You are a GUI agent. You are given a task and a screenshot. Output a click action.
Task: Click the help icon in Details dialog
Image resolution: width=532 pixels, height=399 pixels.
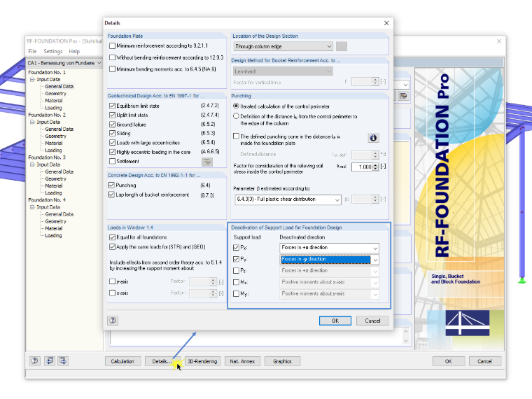[113, 321]
